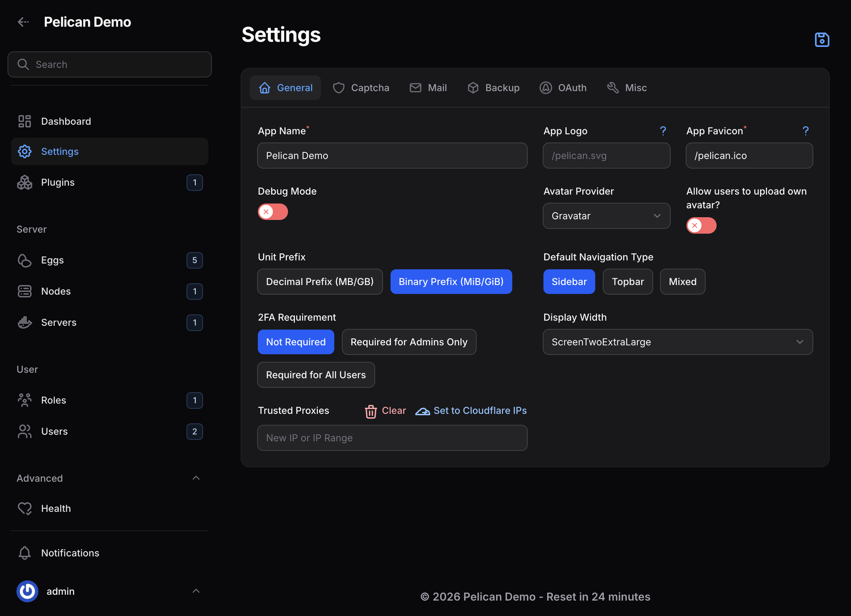Enable the upload own avatar switch
Image resolution: width=851 pixels, height=616 pixels.
coord(701,226)
